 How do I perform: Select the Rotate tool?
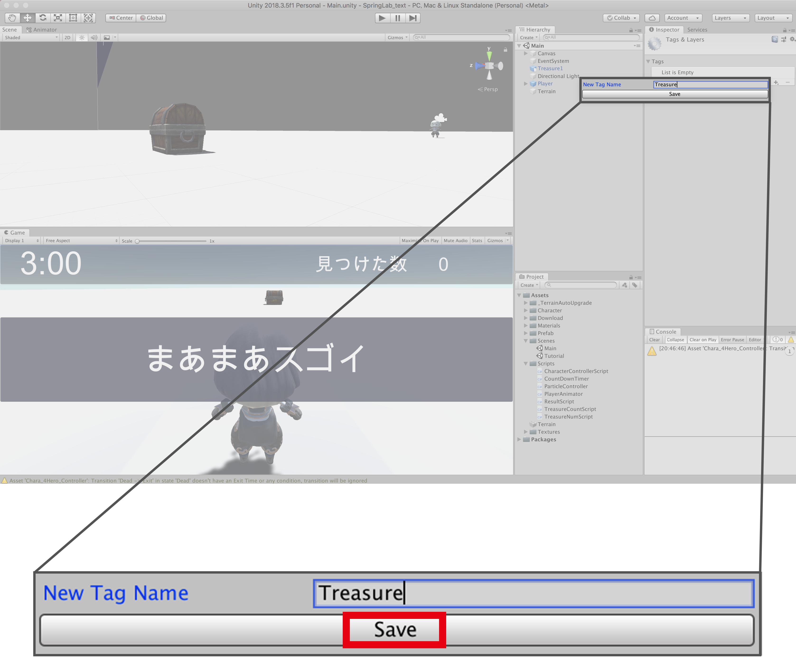(42, 18)
